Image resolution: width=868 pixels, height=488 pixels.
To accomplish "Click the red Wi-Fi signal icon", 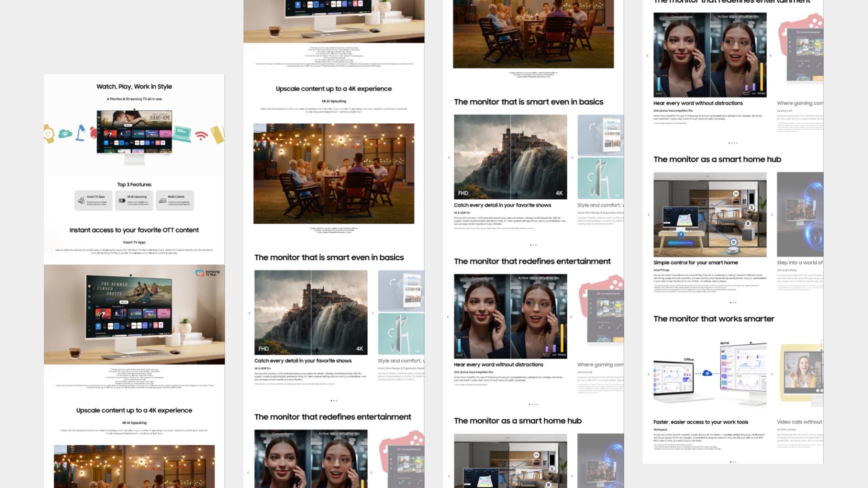I will pyautogui.click(x=201, y=135).
